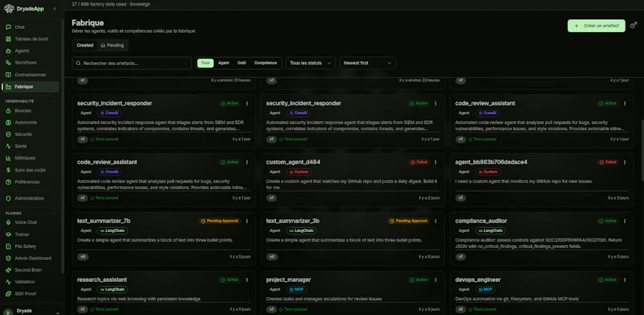Open Administration in sidebar
The height and width of the screenshot is (315, 644).
31,198
